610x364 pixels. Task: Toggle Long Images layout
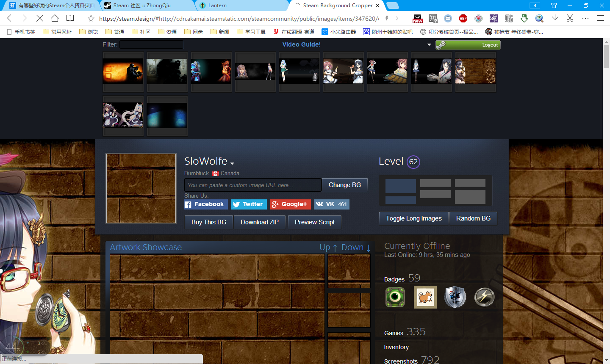414,218
